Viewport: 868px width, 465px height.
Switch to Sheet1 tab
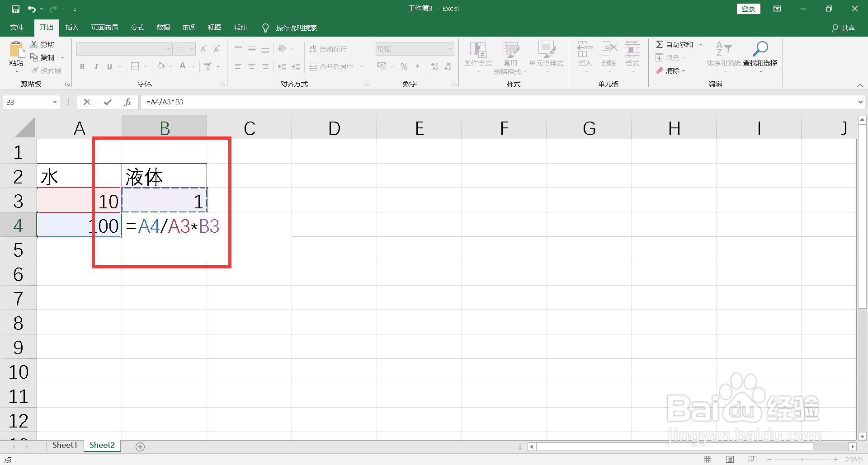(65, 445)
